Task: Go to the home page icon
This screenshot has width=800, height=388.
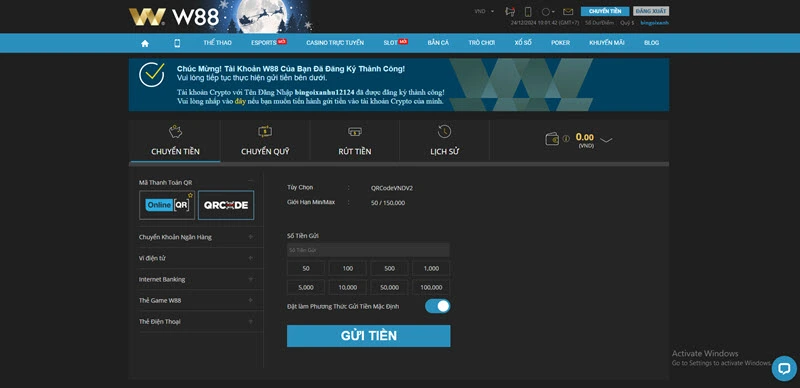Action: [145, 43]
